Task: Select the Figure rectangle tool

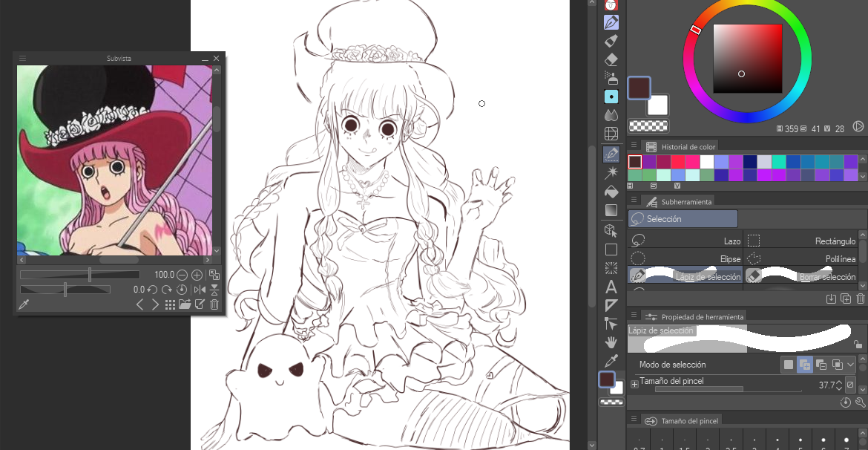Action: tap(611, 250)
